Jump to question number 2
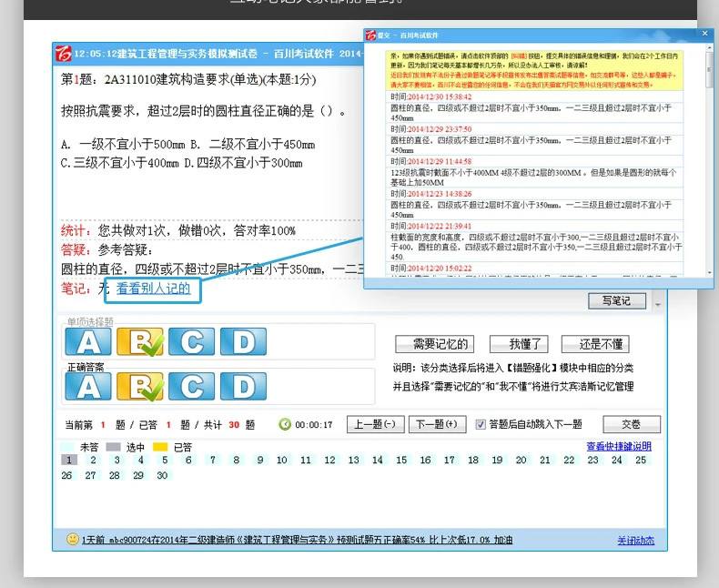Screen dimensions: 719x588 (x=93, y=460)
